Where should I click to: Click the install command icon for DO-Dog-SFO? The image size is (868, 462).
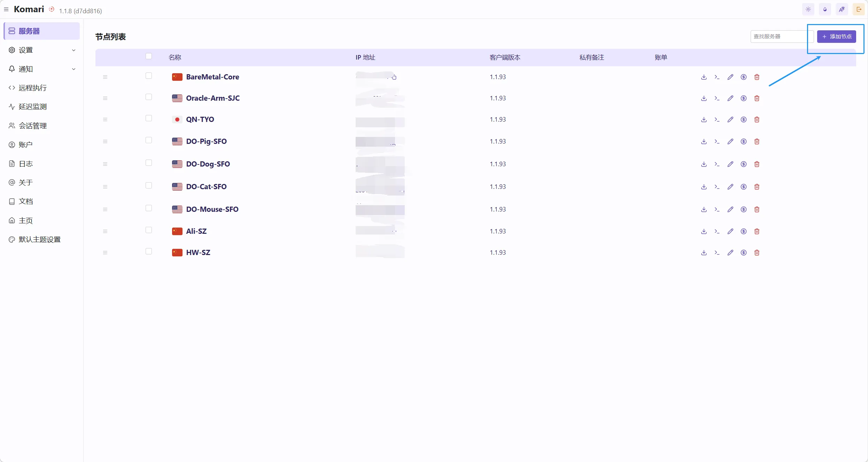click(x=704, y=164)
